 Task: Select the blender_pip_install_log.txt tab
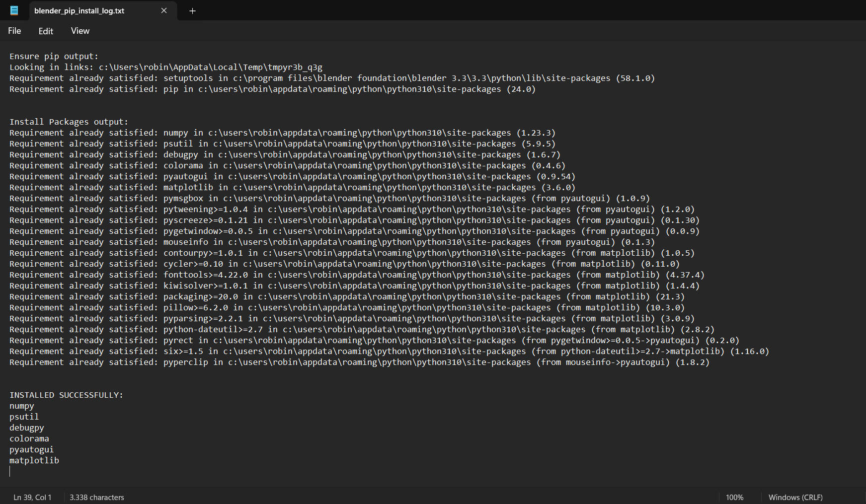point(103,10)
